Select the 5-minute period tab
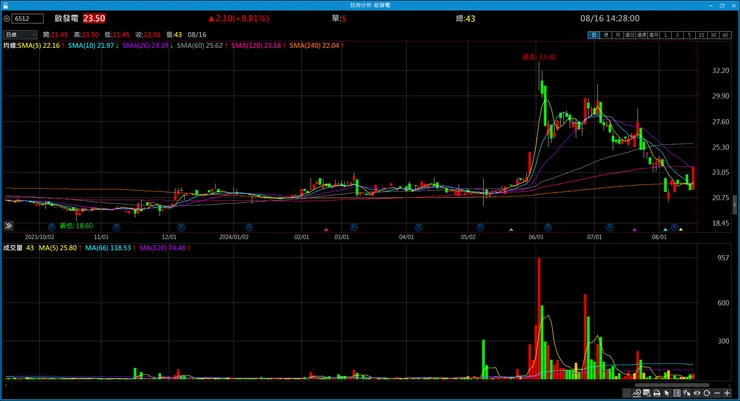Screen dimensions: 740x401 [x=690, y=35]
